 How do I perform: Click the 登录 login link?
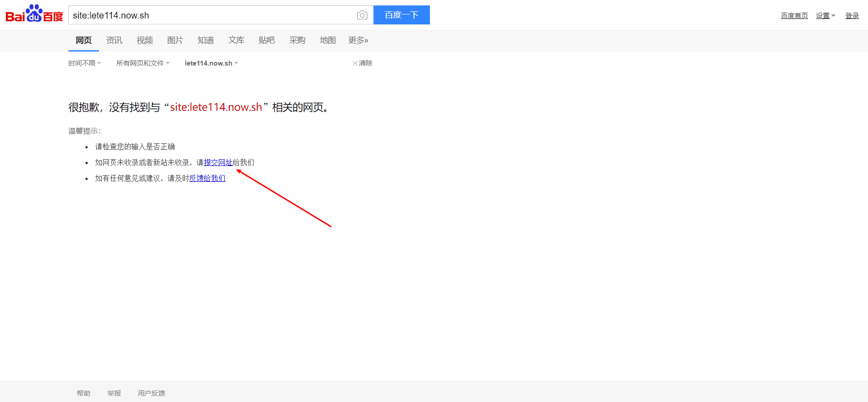[x=852, y=16]
